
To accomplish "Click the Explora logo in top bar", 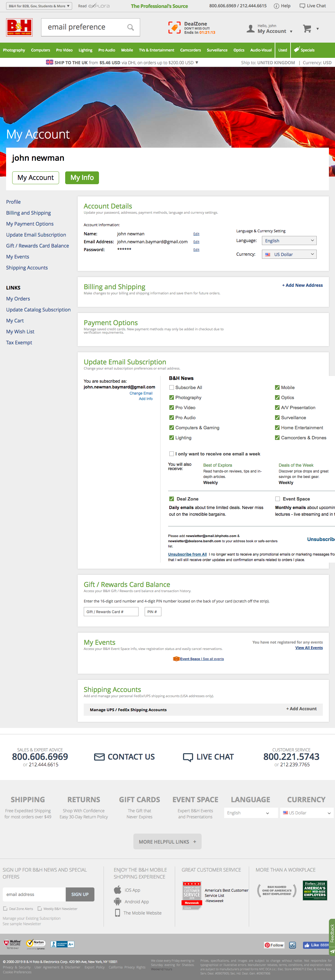I will [99, 6].
